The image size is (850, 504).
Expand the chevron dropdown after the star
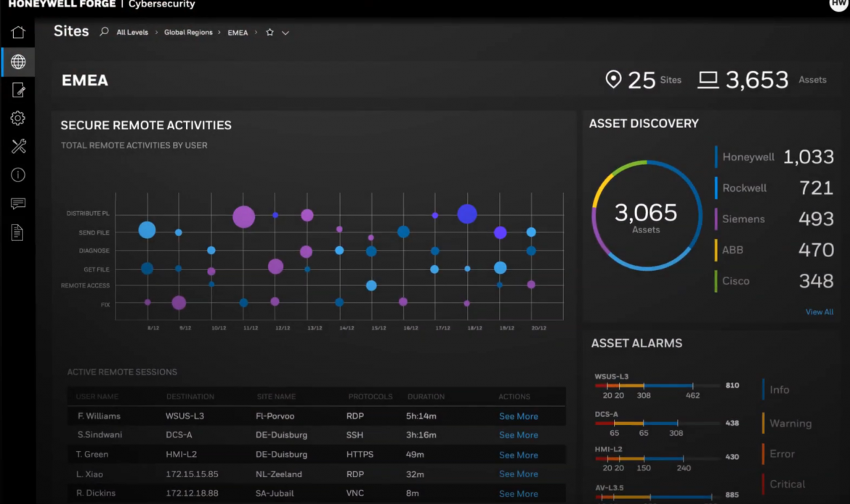tap(286, 33)
